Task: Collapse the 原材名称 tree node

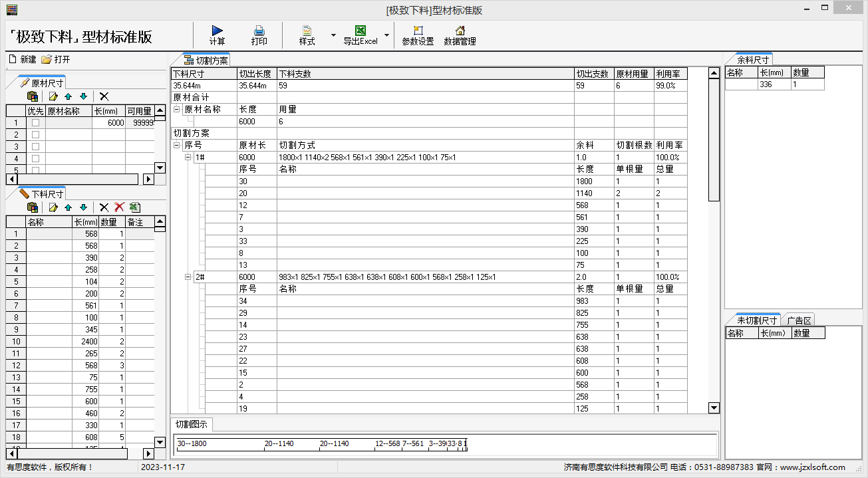Action: point(177,110)
